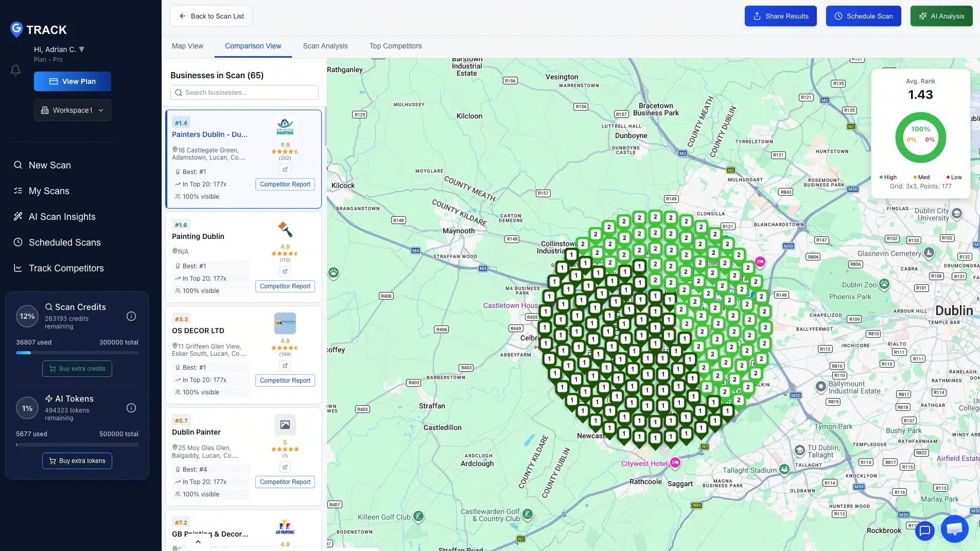Click the AI Tokens info icon
The height and width of the screenshot is (551, 980).
[131, 408]
